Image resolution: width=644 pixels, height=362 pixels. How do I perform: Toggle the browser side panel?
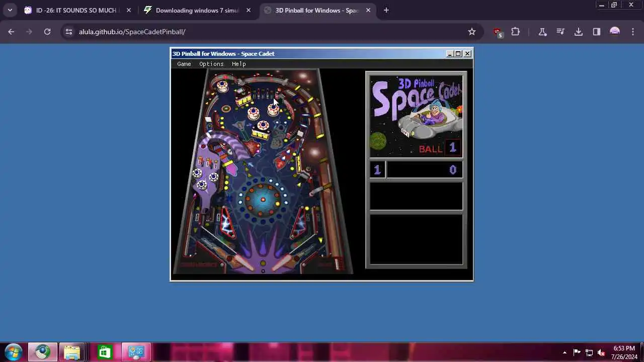(597, 32)
